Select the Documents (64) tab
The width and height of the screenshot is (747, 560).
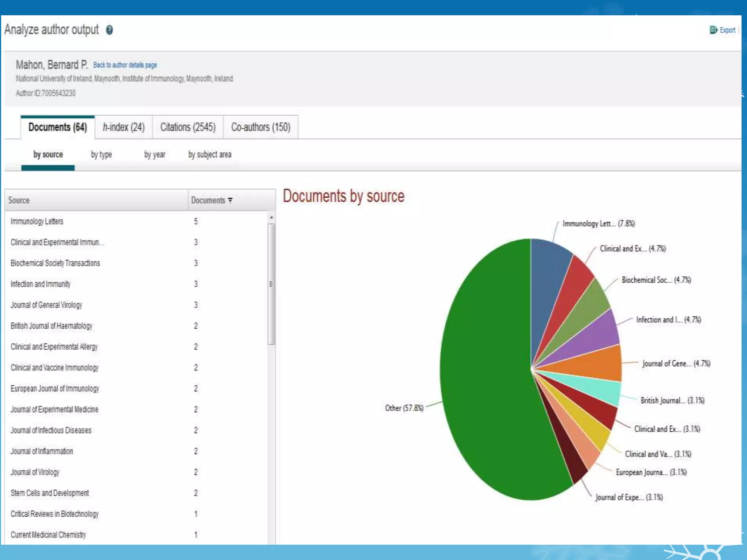point(58,127)
